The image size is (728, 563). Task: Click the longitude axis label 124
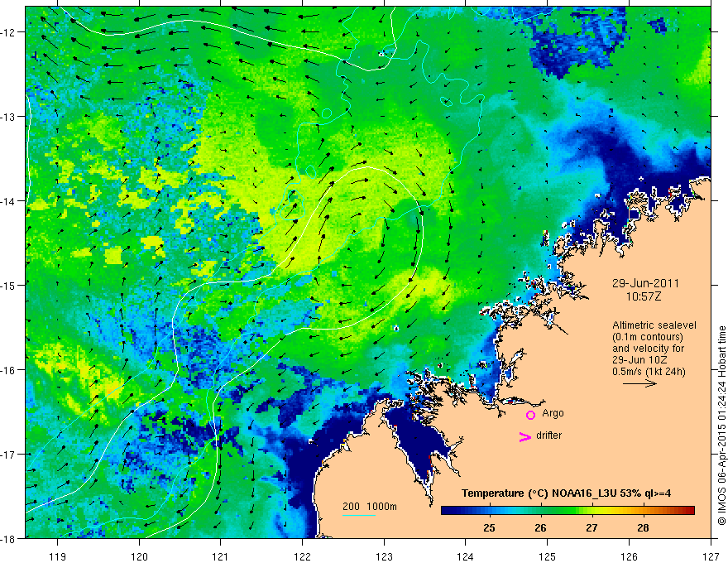click(x=466, y=556)
